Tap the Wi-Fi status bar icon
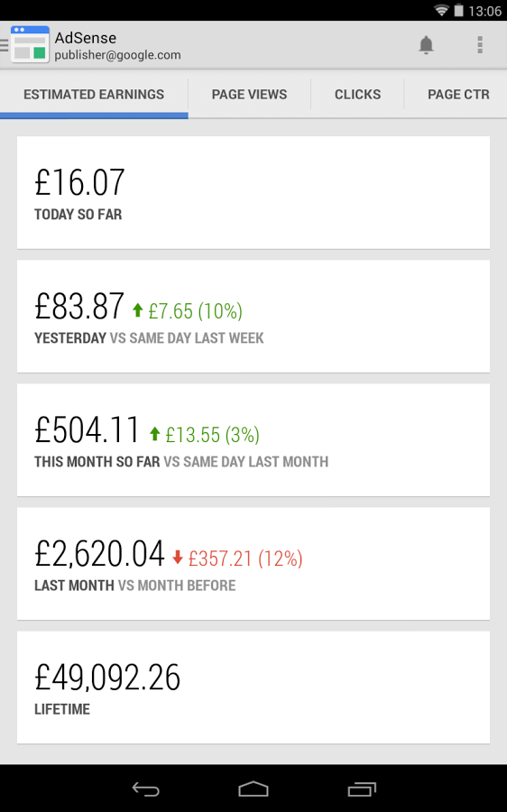The height and width of the screenshot is (812, 507). click(441, 10)
